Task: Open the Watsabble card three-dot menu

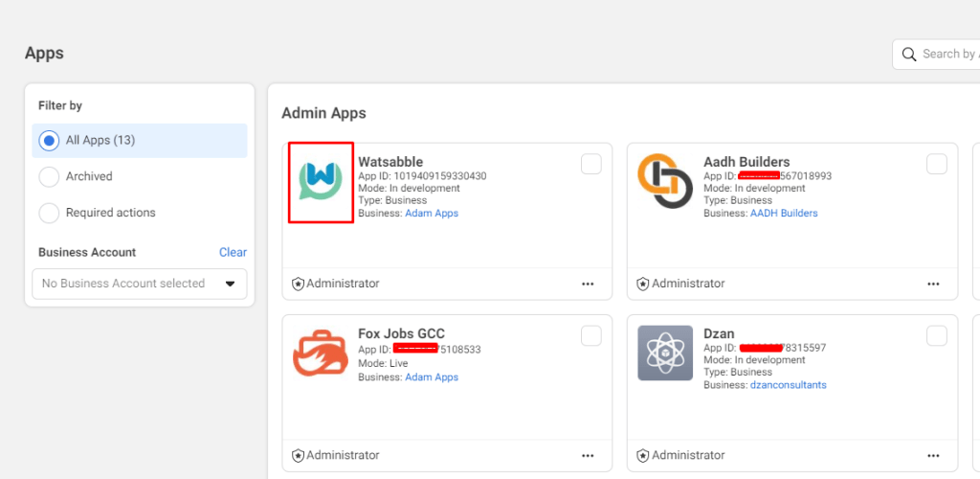Action: pos(588,284)
